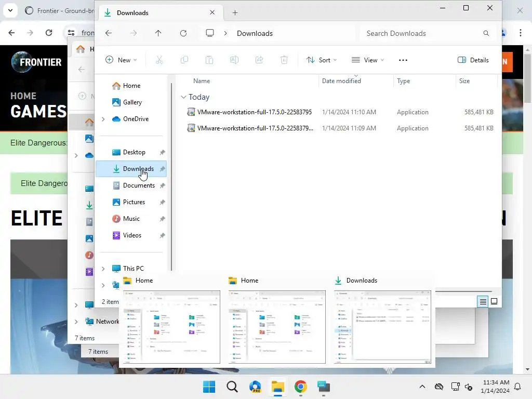Open Music in navigation pane
Viewport: 532px width, 399px height.
coord(131,219)
